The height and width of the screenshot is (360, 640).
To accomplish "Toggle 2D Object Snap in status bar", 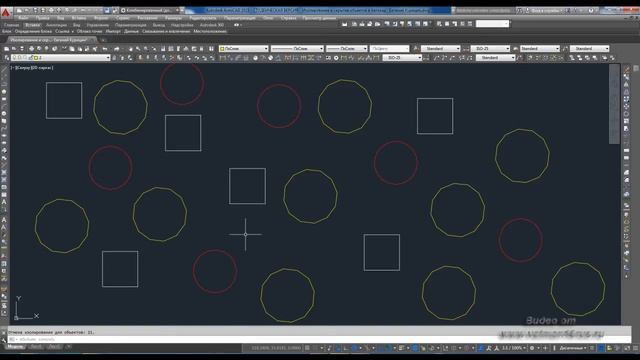I will (387, 348).
